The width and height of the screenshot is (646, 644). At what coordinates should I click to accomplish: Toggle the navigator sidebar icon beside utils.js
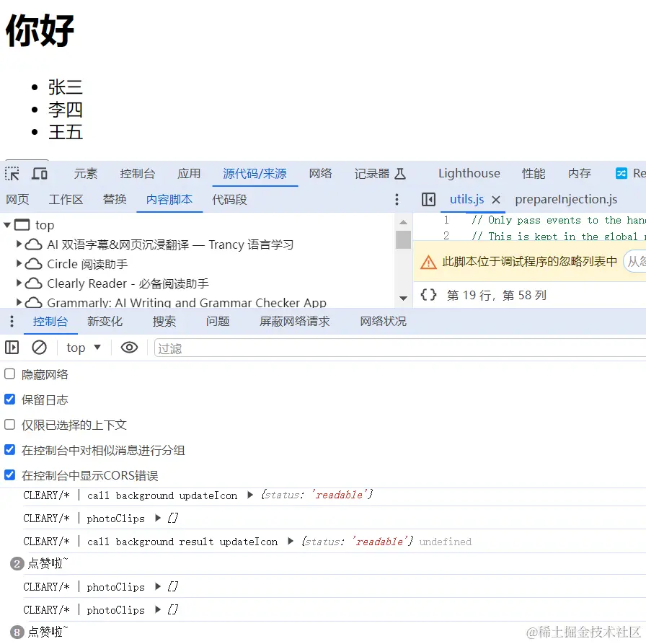[x=428, y=200]
